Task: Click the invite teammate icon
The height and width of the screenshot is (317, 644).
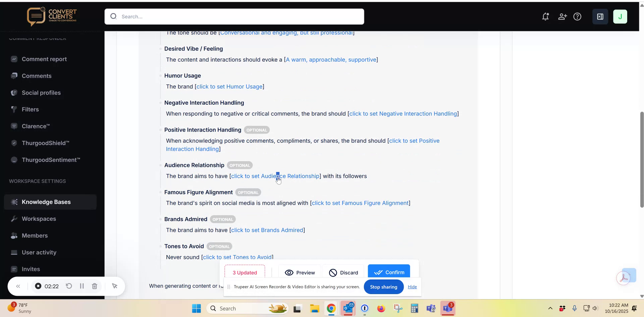Action: click(563, 16)
